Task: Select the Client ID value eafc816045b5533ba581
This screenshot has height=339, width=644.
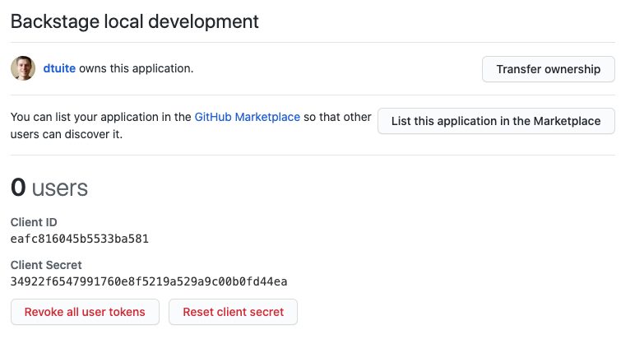Action: [x=80, y=239]
